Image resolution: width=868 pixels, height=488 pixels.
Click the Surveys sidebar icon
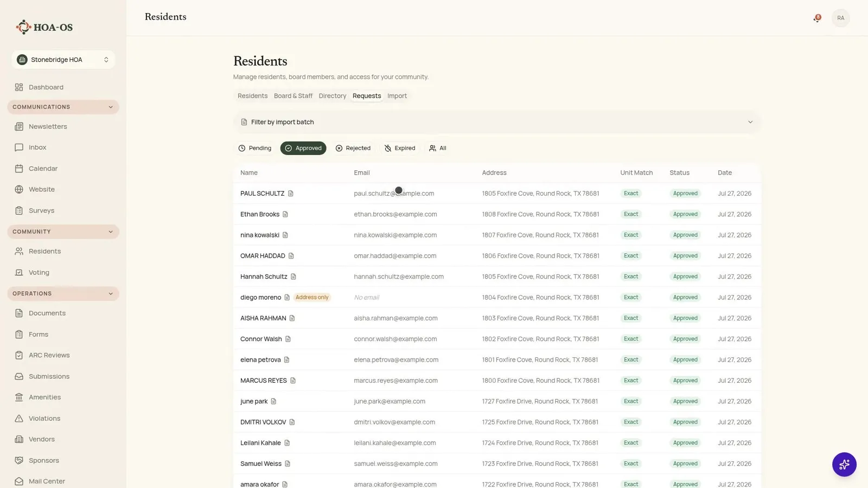(x=19, y=210)
